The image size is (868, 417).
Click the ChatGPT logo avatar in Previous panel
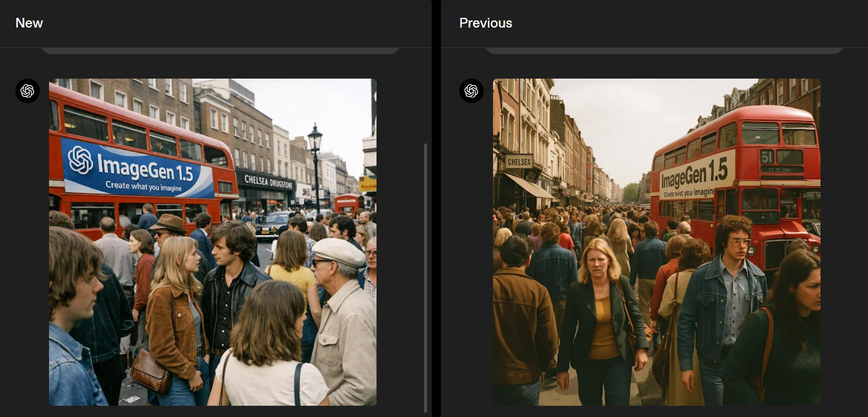pos(471,91)
